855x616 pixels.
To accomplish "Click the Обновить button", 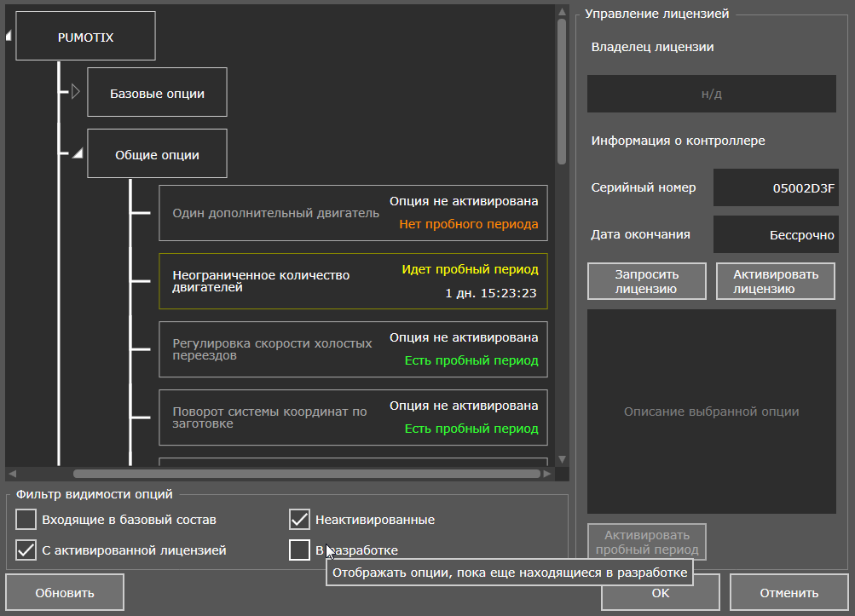I will pos(65,592).
